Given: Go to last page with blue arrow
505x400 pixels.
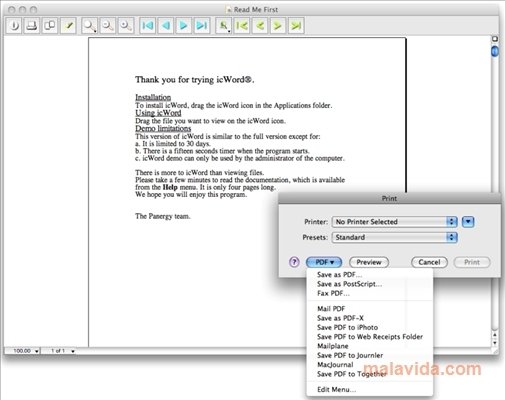Looking at the screenshot, I should (x=201, y=25).
